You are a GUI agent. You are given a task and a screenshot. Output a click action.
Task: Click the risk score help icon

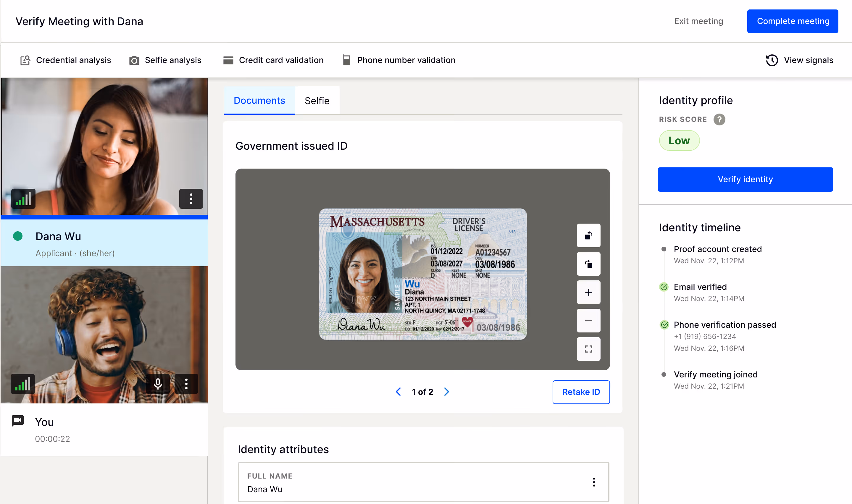(x=719, y=119)
